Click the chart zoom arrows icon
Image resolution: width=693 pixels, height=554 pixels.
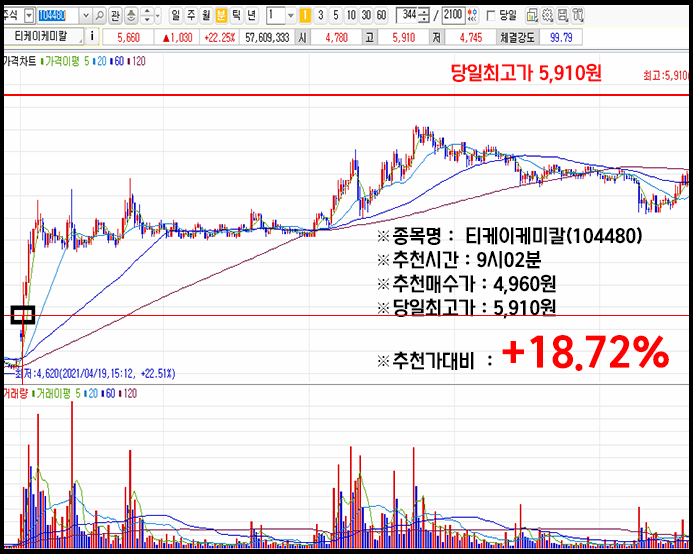pyautogui.click(x=472, y=16)
